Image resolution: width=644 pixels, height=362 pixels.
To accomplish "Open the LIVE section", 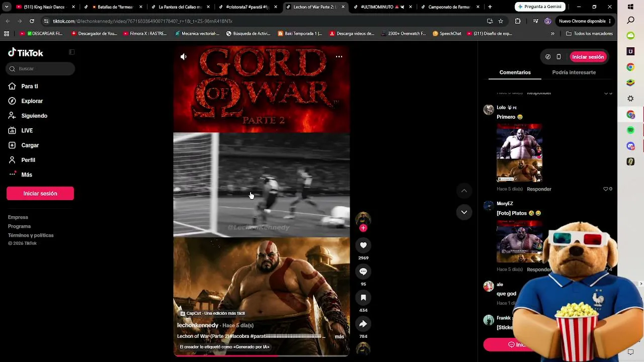I will pyautogui.click(x=21, y=131).
